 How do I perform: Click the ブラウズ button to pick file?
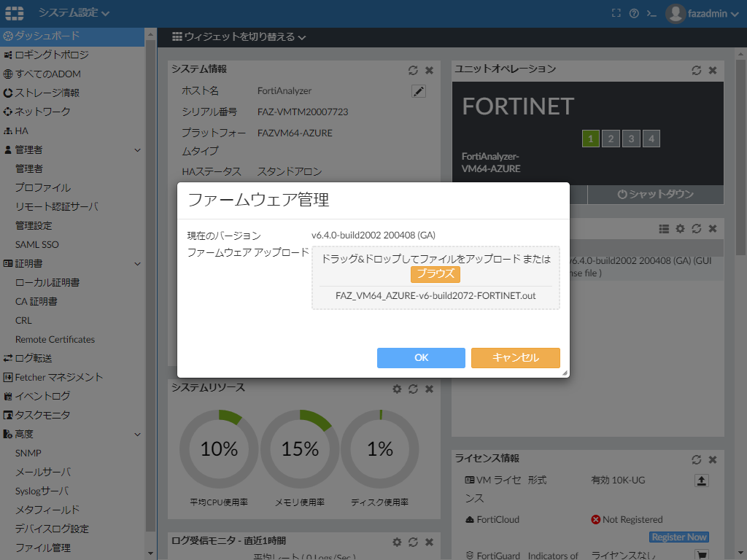[x=436, y=274]
